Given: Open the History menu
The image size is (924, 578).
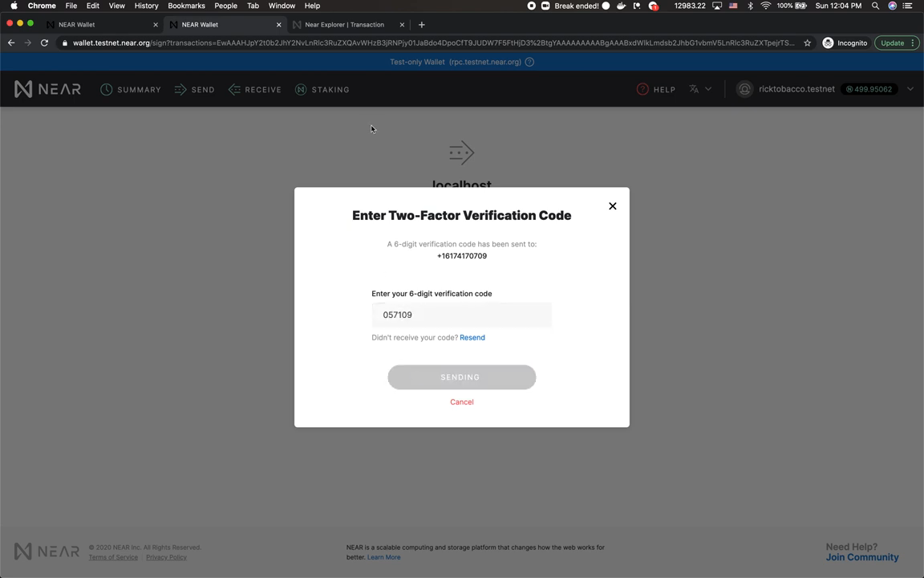Looking at the screenshot, I should click(146, 6).
